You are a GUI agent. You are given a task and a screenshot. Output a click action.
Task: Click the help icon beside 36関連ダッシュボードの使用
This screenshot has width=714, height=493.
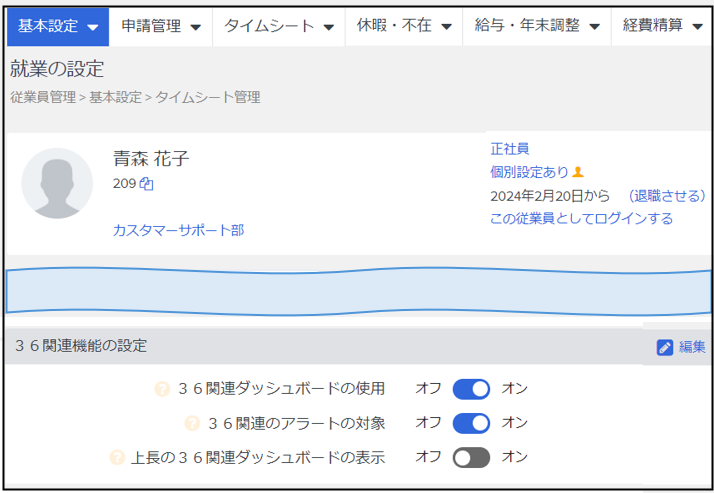[x=162, y=389]
